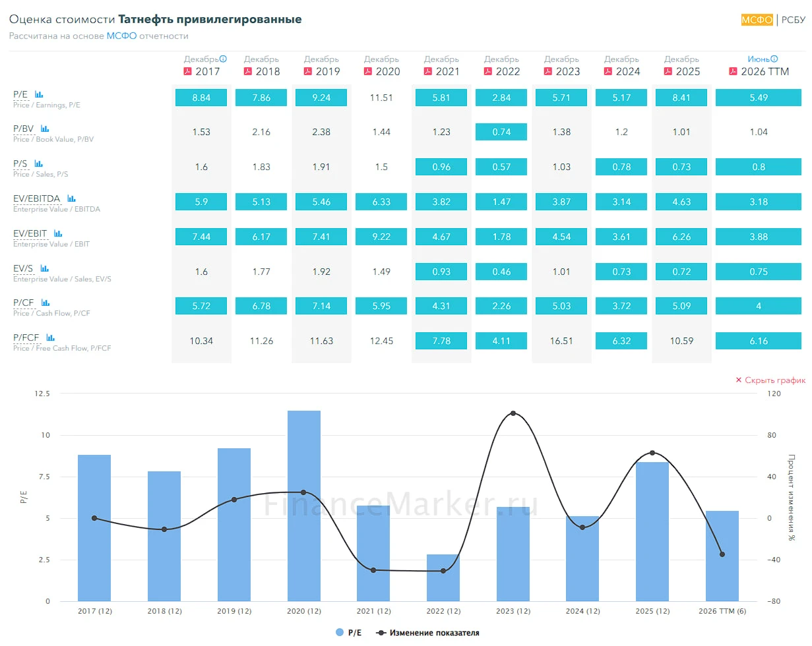Click the EV/S value 0.46 for 2022
This screenshot has height=646, width=812.
pos(501,272)
